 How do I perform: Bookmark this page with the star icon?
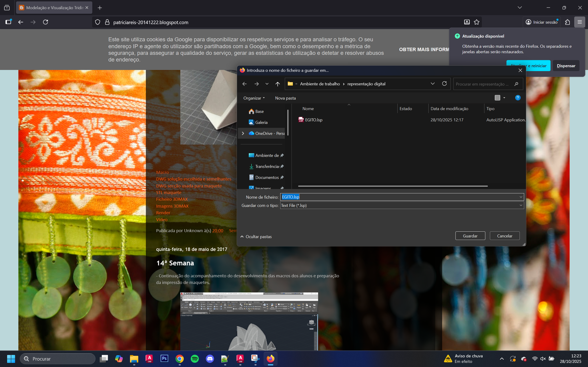(x=477, y=22)
